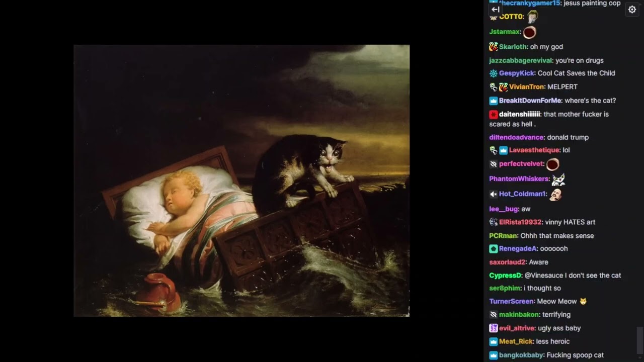Viewport: 644px width, 362px height.
Task: Click the Prime crown badge on BreakItDownForMe
Action: click(493, 101)
